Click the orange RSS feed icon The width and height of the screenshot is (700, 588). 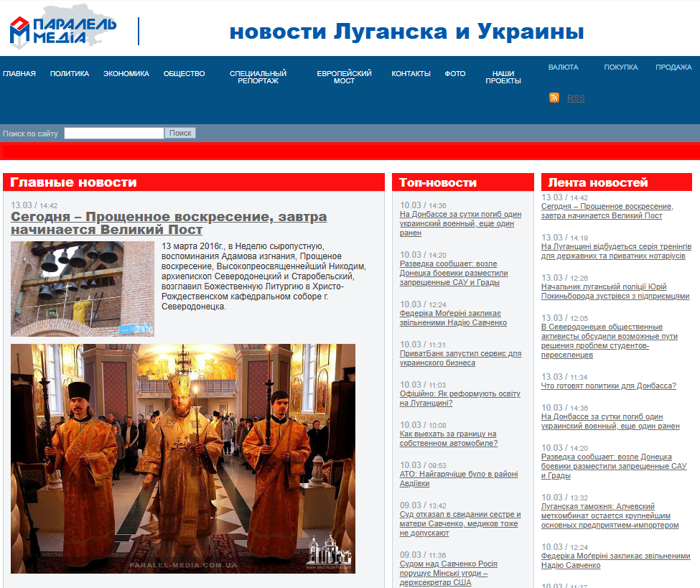(x=554, y=98)
